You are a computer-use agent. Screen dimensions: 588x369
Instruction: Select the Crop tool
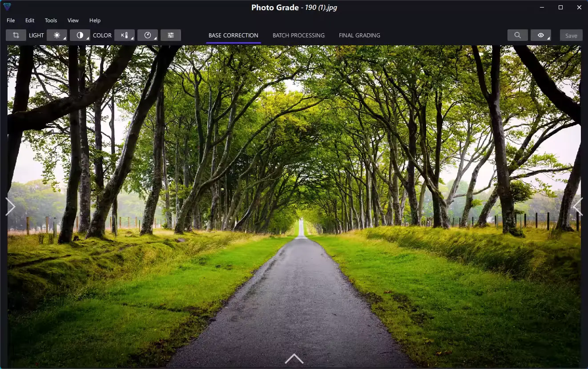(x=16, y=35)
